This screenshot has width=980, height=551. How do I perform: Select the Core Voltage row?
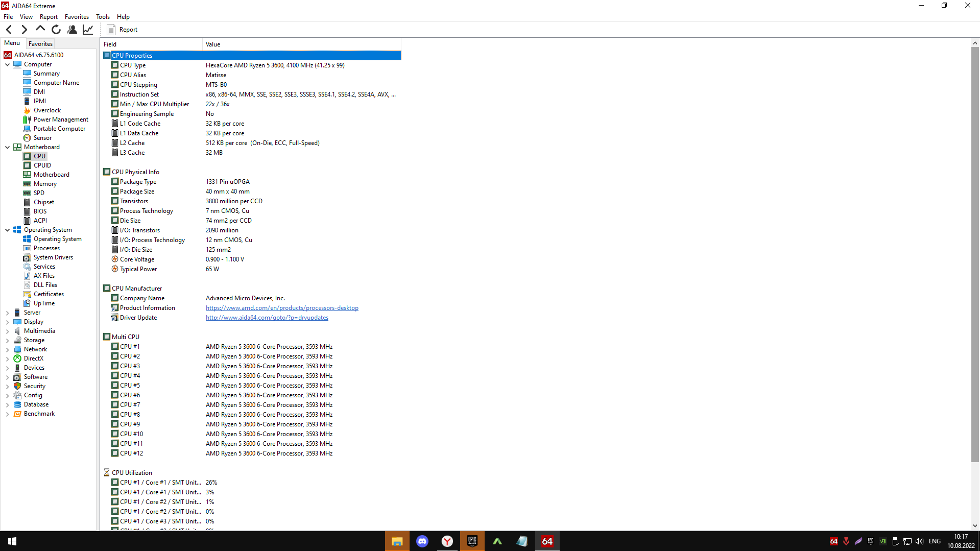[x=252, y=259]
